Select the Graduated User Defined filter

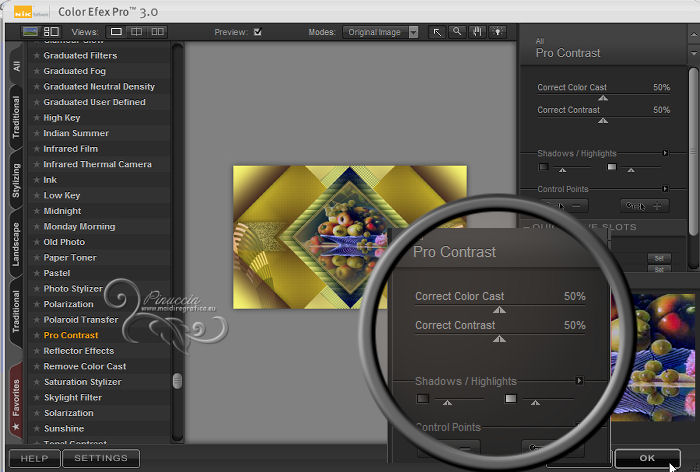[95, 102]
